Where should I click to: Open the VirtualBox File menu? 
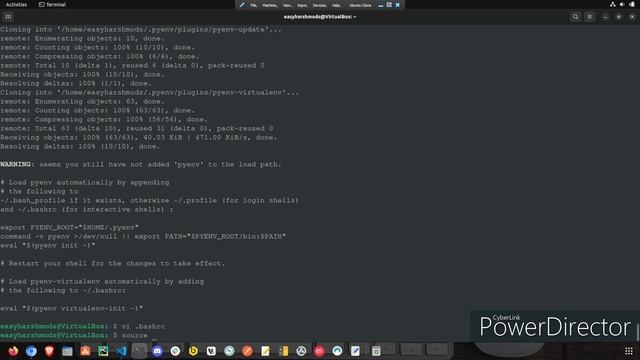pyautogui.click(x=254, y=5)
